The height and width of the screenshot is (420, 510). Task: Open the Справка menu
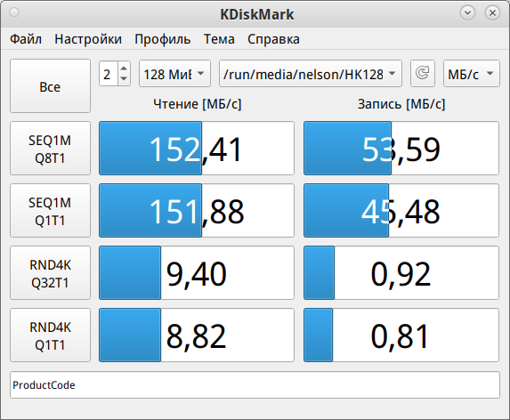point(273,39)
